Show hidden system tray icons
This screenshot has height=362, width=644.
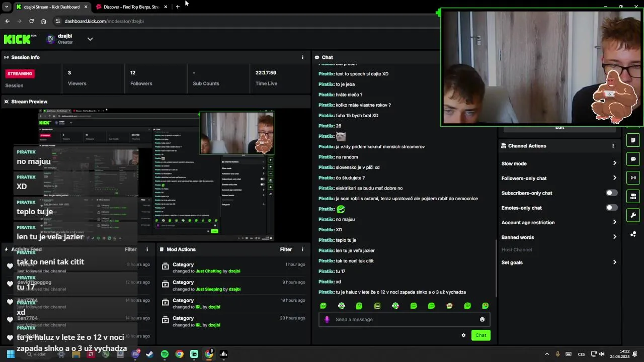[547, 354]
